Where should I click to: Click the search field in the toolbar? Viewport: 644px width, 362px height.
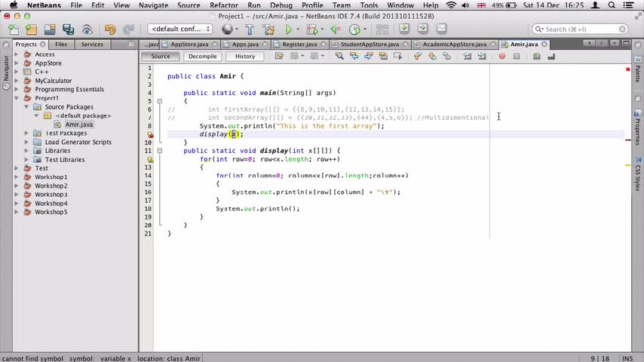tap(580, 29)
